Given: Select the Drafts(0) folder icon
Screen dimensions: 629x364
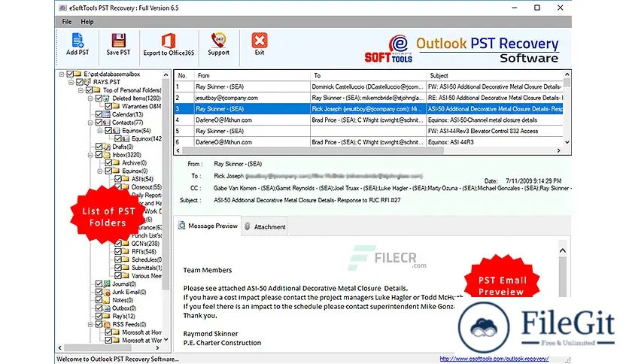Looking at the screenshot, I should click(106, 147).
